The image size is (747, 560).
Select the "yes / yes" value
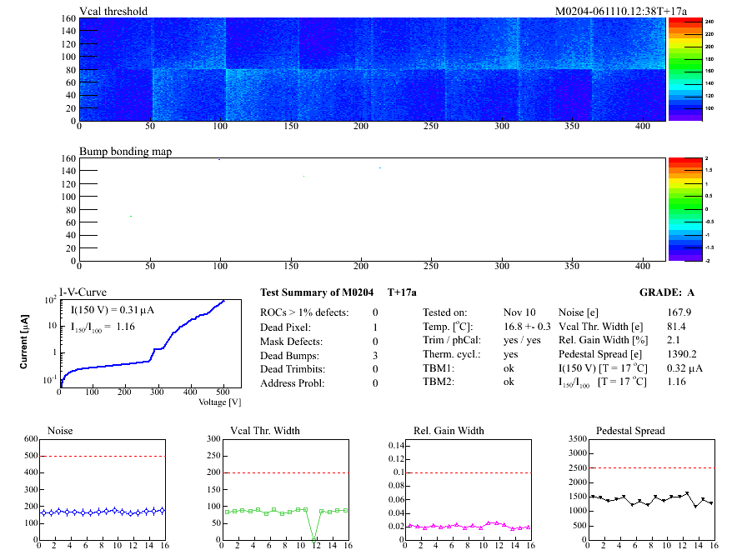[522, 340]
